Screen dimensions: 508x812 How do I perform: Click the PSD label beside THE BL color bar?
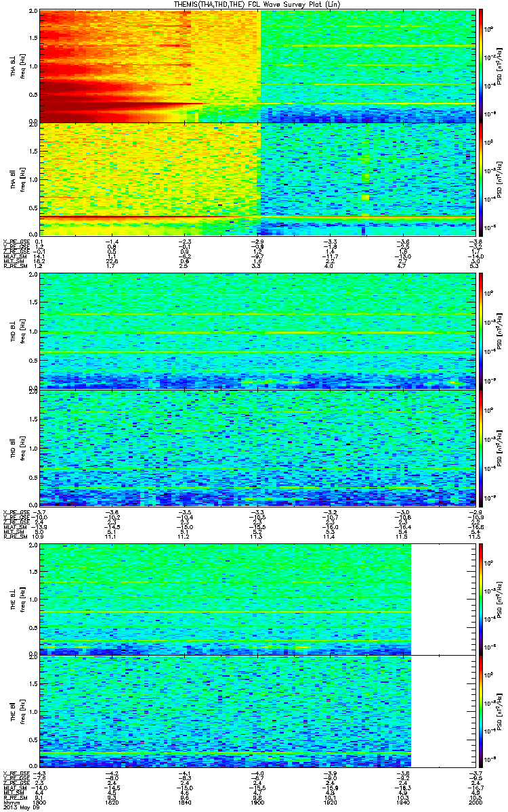tap(499, 600)
